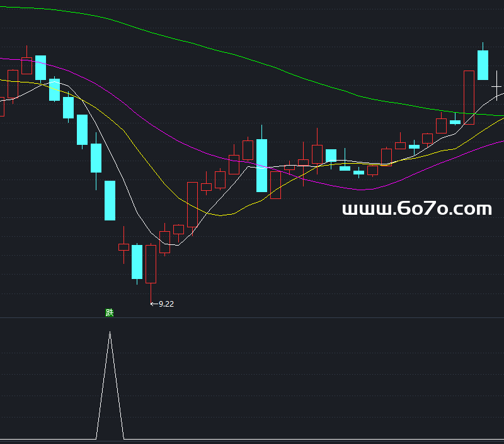Click the indicator spike peak in the lower panel
Viewport: 504px width, 444px height.
click(110, 333)
